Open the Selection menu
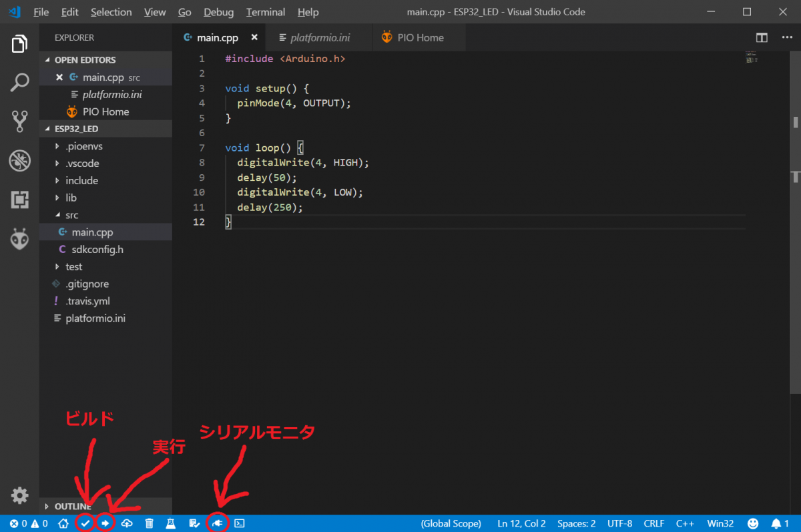Screen dimensions: 801x532 [111, 12]
